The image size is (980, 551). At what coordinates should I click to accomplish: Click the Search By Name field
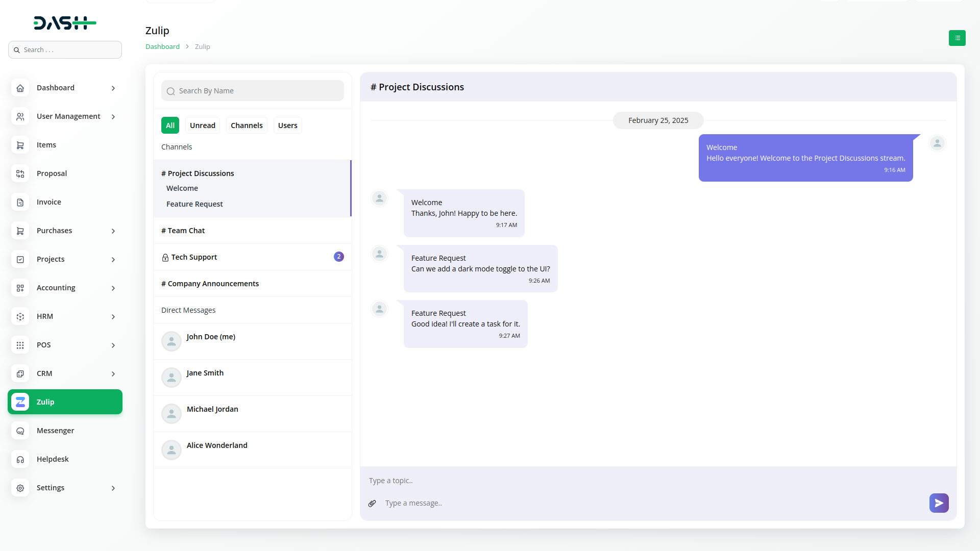click(x=253, y=91)
